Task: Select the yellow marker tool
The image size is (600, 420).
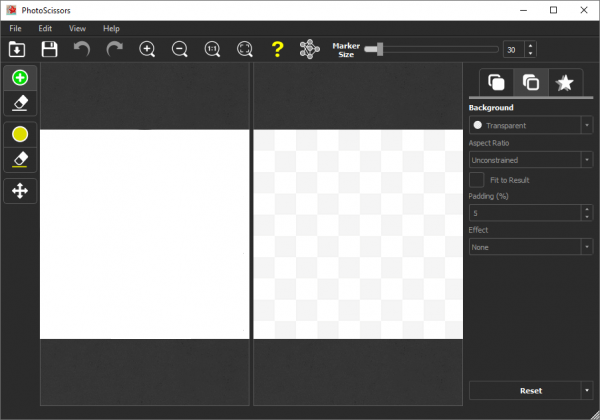Action: click(20, 134)
